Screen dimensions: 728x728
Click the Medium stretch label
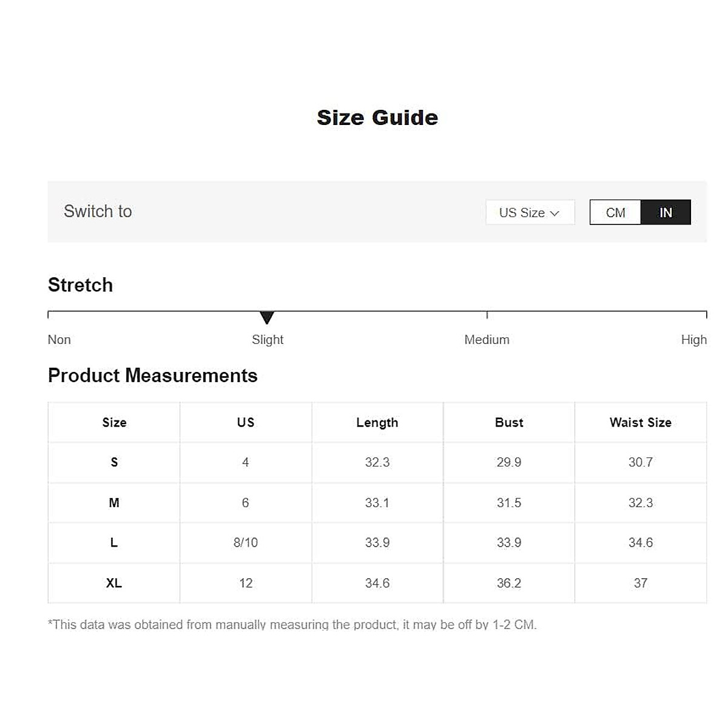click(487, 340)
